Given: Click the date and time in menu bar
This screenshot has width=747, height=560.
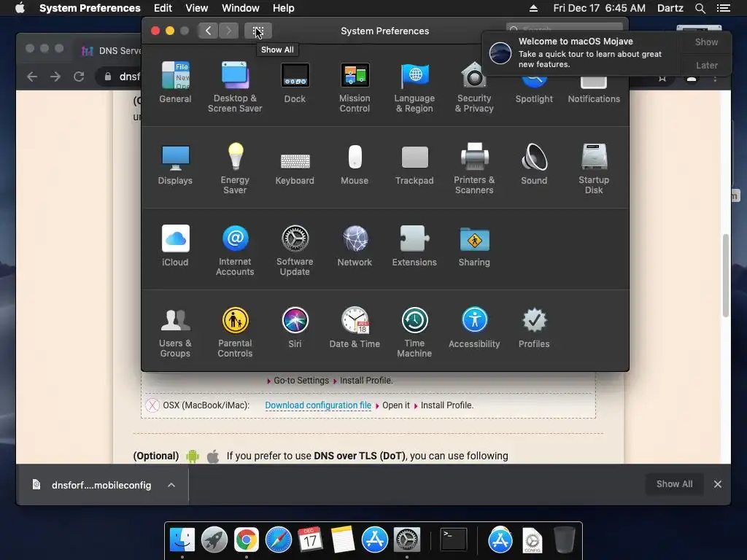Looking at the screenshot, I should pos(600,8).
